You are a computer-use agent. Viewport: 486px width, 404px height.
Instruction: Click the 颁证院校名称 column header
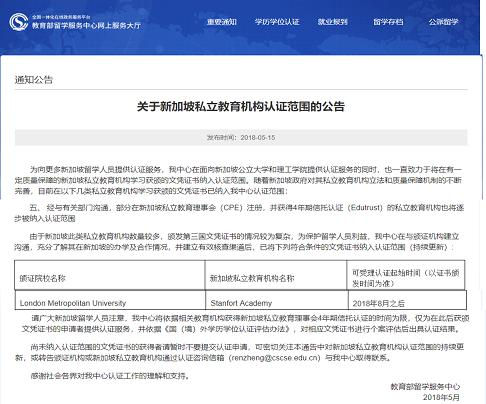pyautogui.click(x=110, y=275)
